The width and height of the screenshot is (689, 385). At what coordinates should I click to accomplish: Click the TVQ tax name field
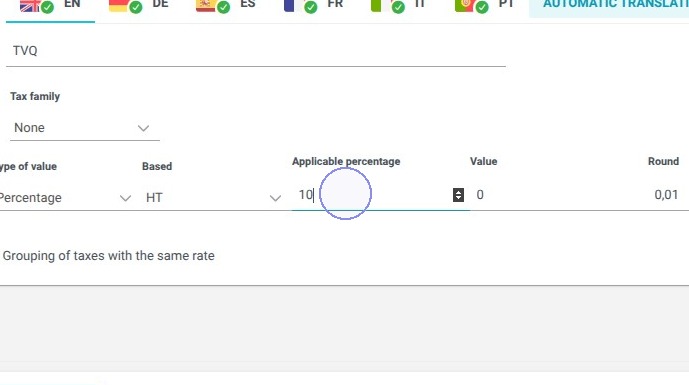(256, 51)
